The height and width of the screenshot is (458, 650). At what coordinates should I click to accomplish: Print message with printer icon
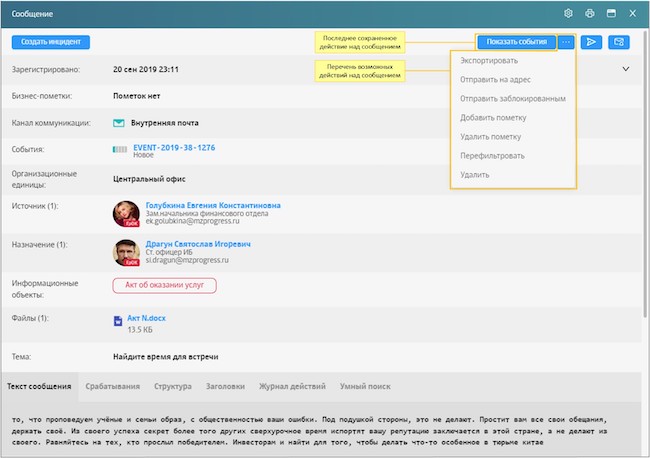[589, 13]
